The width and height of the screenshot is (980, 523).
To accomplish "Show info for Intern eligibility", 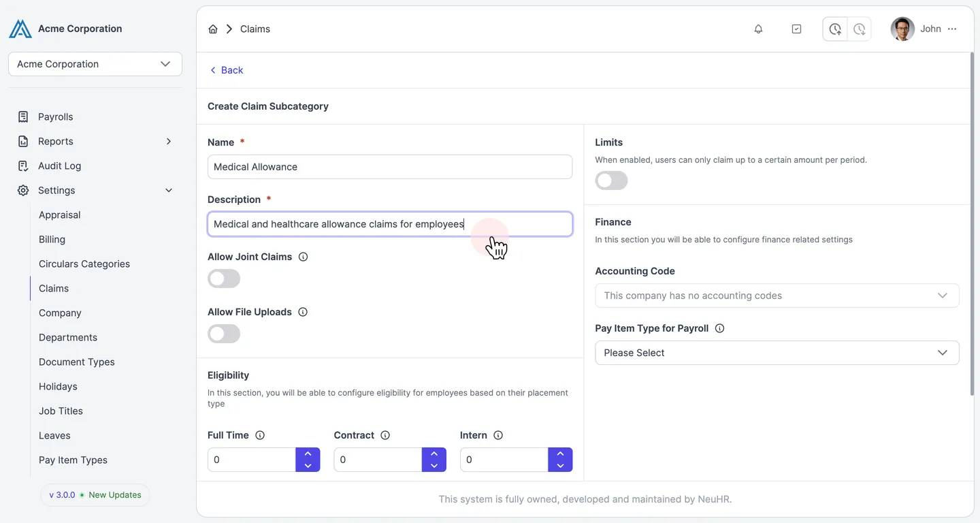I will tap(498, 435).
